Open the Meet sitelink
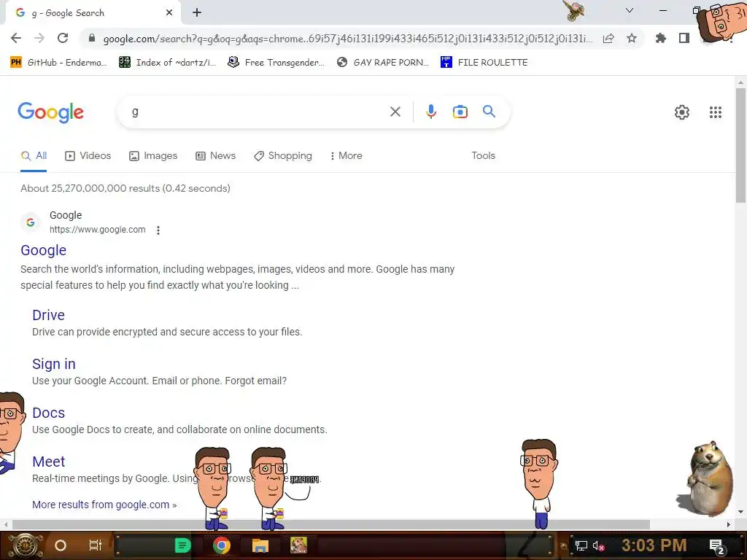 click(49, 462)
